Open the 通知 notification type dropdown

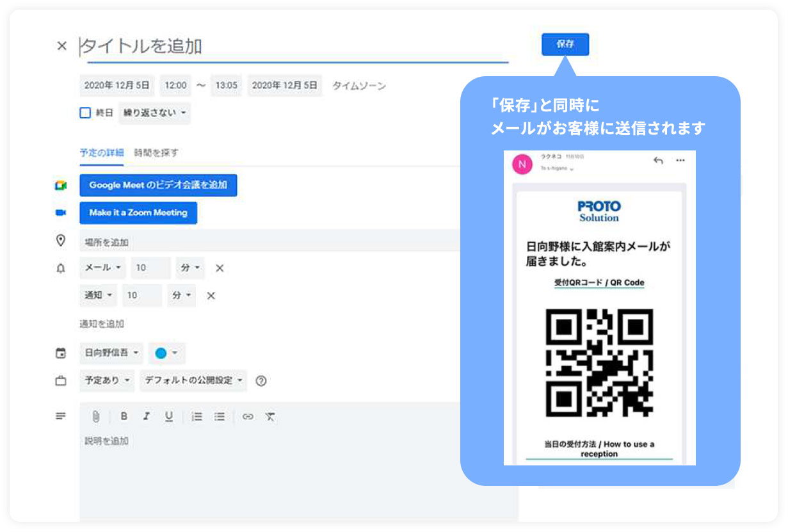tap(99, 295)
